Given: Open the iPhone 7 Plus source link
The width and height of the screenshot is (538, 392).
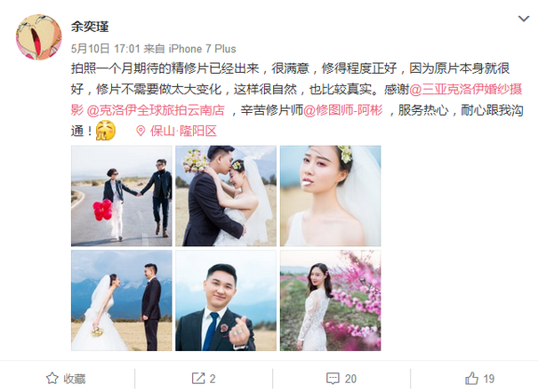Looking at the screenshot, I should pyautogui.click(x=202, y=49).
